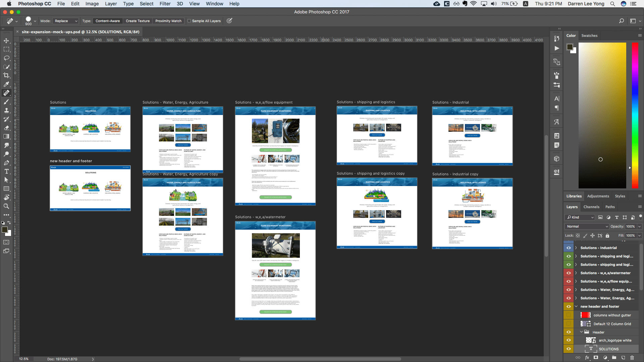Open the Filter menu
The height and width of the screenshot is (362, 644).
tap(165, 4)
